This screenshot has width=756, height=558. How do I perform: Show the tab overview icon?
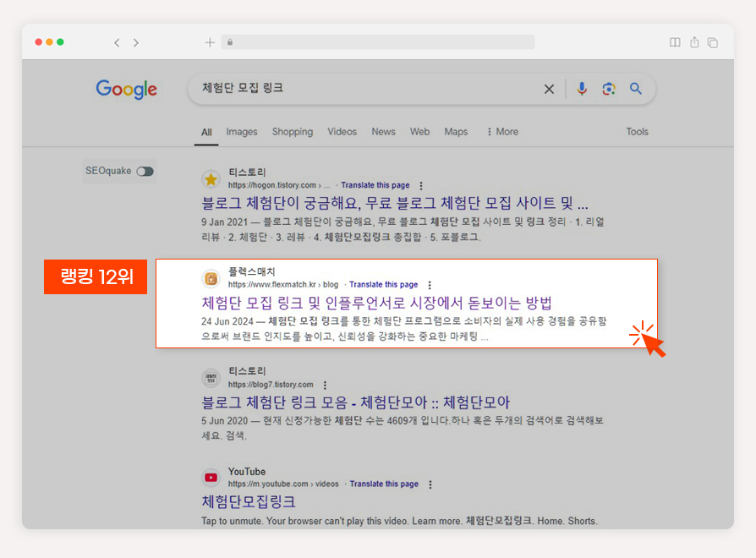[x=713, y=42]
